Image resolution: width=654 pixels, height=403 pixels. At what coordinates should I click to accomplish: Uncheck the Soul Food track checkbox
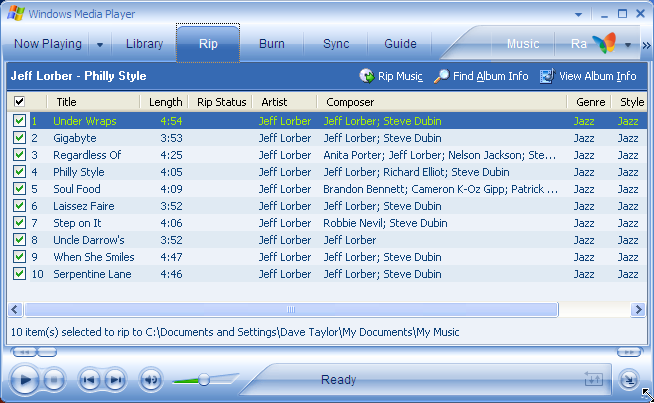tap(19, 189)
